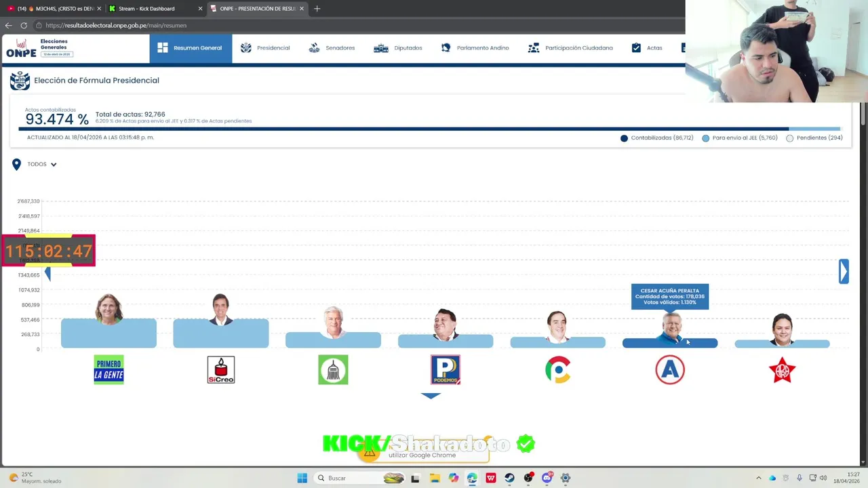Select the Podemos candidate photo
Viewport: 868px width, 488px height.
point(446,325)
